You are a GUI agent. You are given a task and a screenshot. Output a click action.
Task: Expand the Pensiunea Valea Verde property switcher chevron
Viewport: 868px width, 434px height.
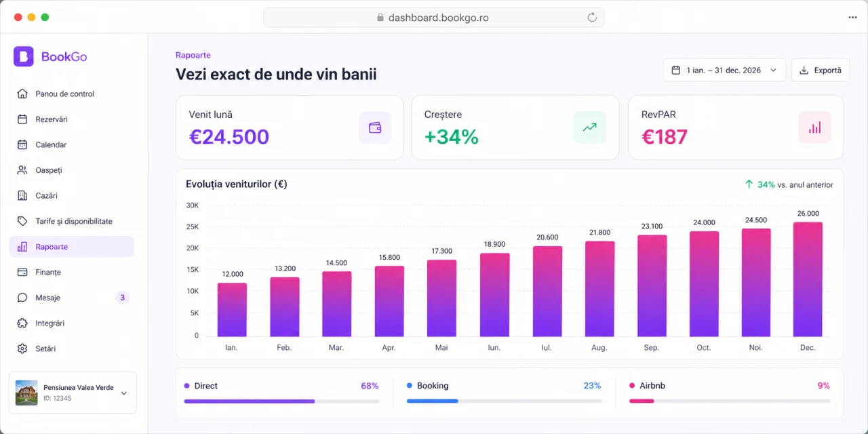(x=123, y=393)
